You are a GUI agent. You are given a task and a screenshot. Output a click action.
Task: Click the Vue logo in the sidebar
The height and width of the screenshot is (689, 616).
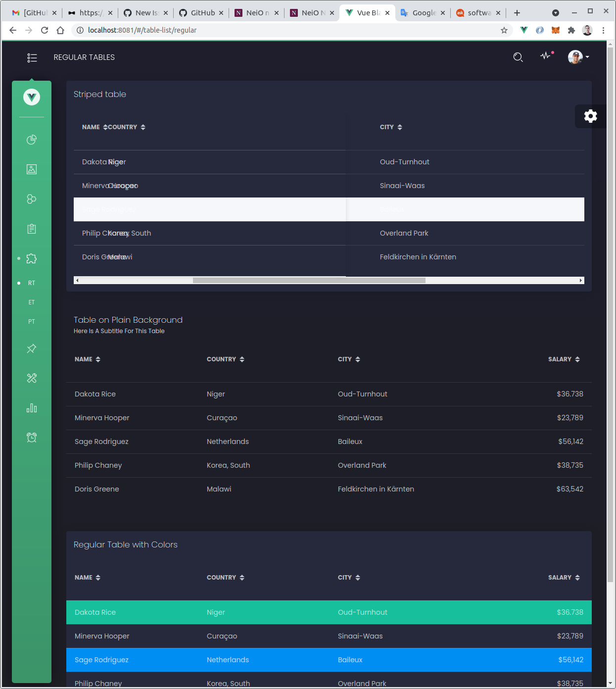coord(32,97)
